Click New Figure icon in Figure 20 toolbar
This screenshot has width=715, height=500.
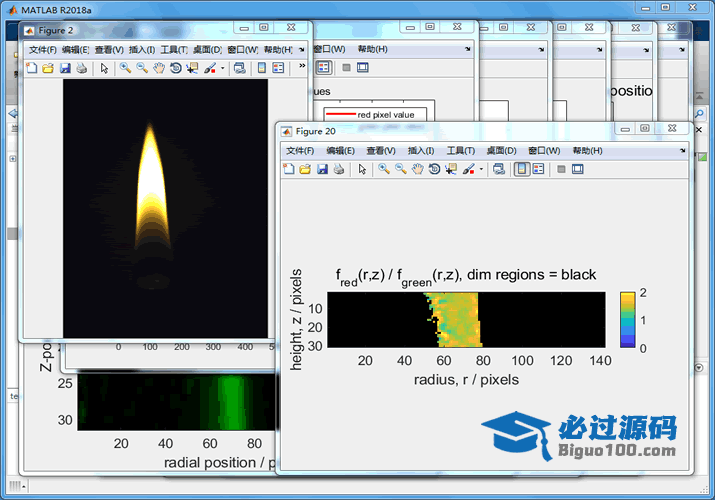[x=289, y=170]
